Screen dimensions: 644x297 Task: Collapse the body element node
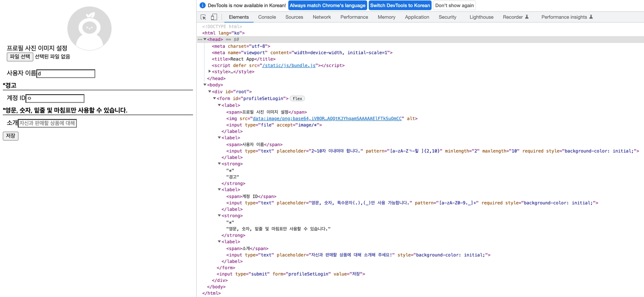pos(205,85)
